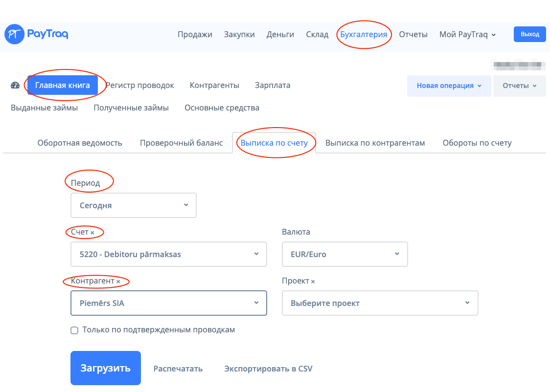Open the Валюта dropdown EUR/Euro
The height and width of the screenshot is (392, 550).
[345, 254]
